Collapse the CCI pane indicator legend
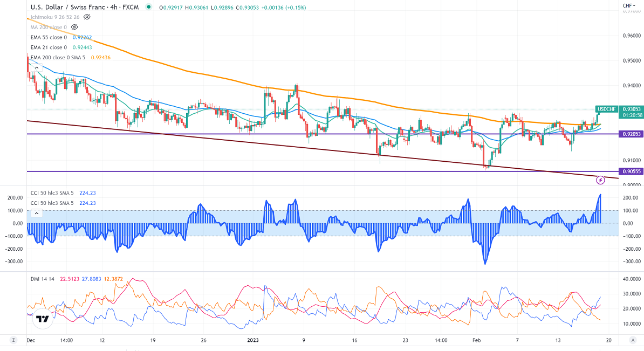644x351 pixels. tap(36, 213)
